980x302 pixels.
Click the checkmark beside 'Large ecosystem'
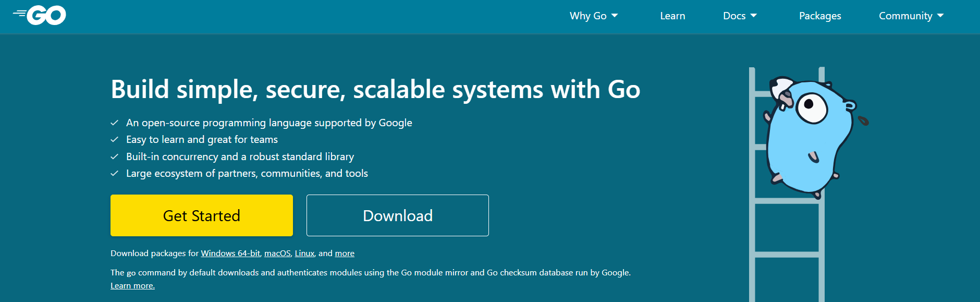point(115,174)
